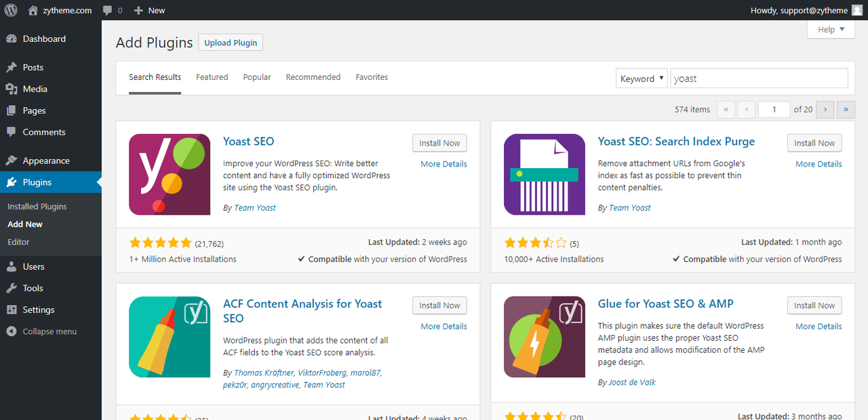The width and height of the screenshot is (868, 420).
Task: Click the 574 items count text
Action: point(692,109)
